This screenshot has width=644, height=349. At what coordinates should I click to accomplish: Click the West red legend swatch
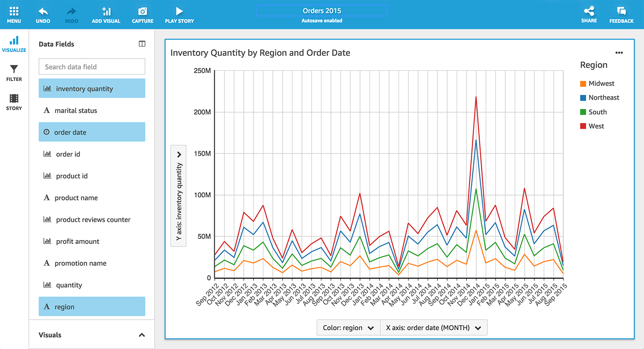[583, 126]
